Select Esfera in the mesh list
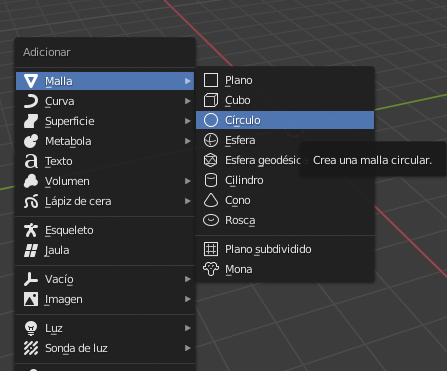The image size is (447, 371). point(285,140)
